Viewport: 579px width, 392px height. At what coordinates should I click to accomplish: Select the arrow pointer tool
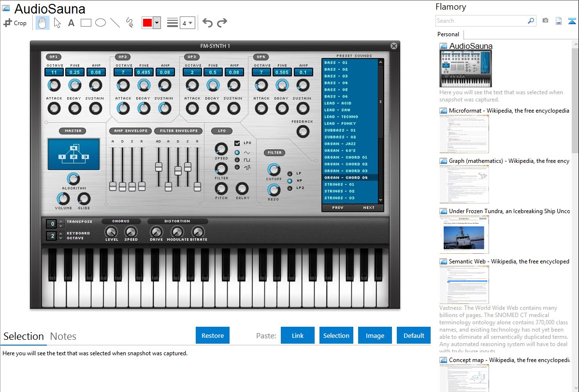[x=57, y=23]
